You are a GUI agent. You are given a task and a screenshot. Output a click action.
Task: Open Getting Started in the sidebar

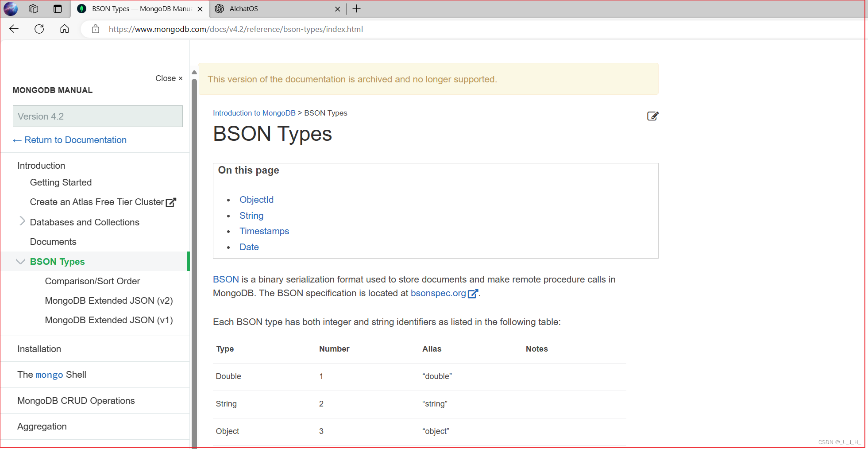coord(61,182)
